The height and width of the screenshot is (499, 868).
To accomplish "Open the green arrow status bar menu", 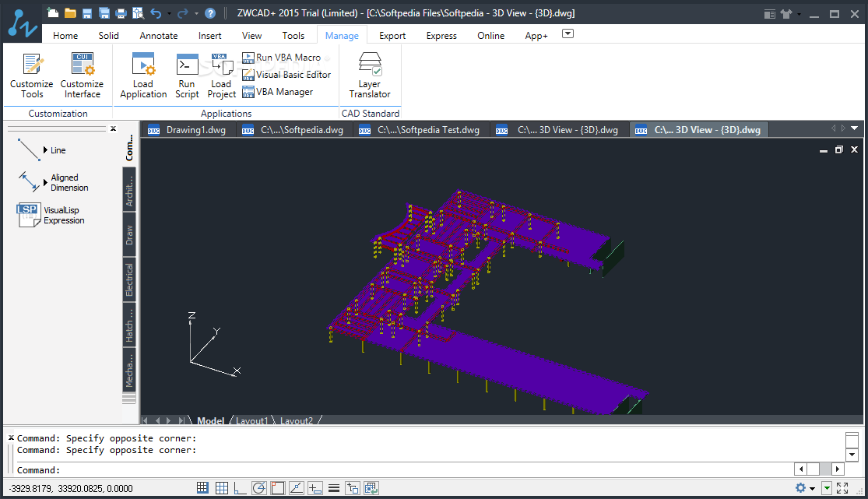I will (827, 488).
